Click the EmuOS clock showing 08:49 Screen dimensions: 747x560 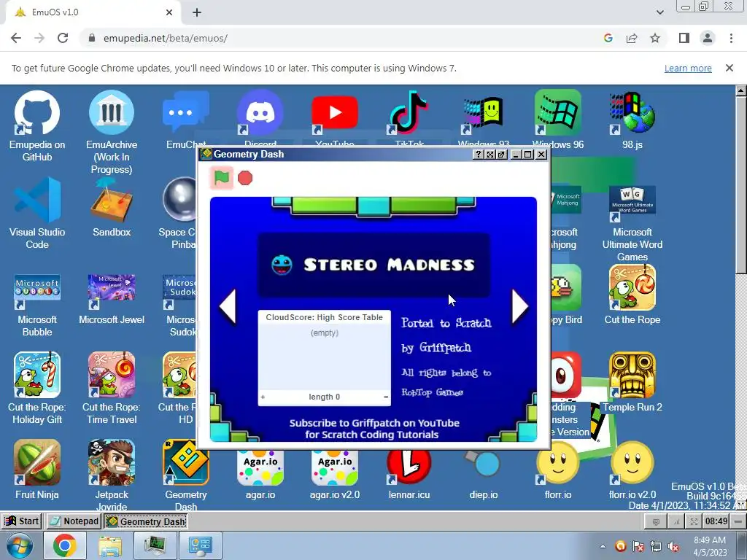(716, 521)
